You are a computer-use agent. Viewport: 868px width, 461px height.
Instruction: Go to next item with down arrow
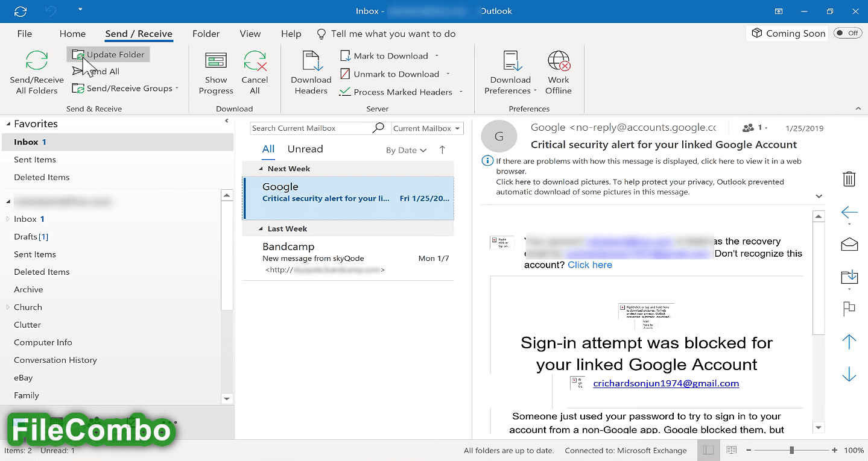(849, 374)
